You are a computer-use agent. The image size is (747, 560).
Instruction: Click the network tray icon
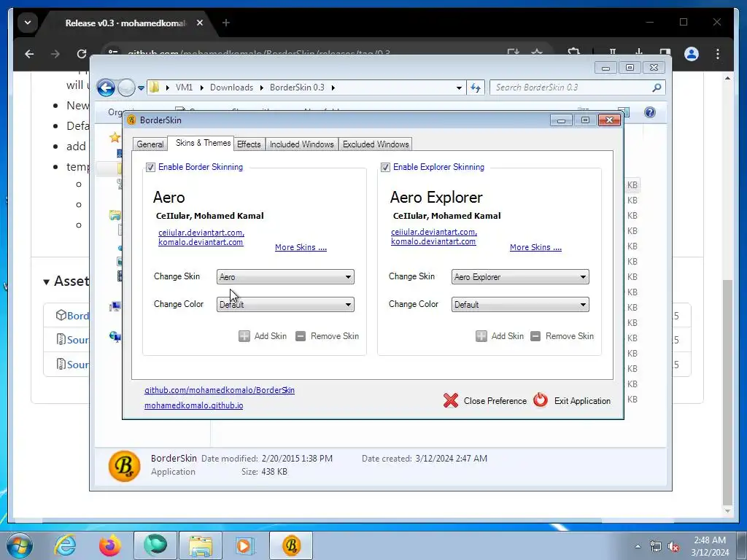(656, 547)
